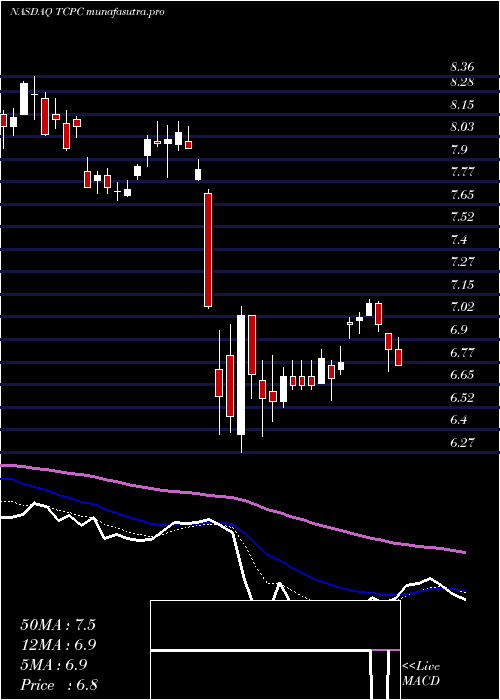The image size is (500, 700).
Task: Click the last red candlestick on the right
Action: coord(398,358)
